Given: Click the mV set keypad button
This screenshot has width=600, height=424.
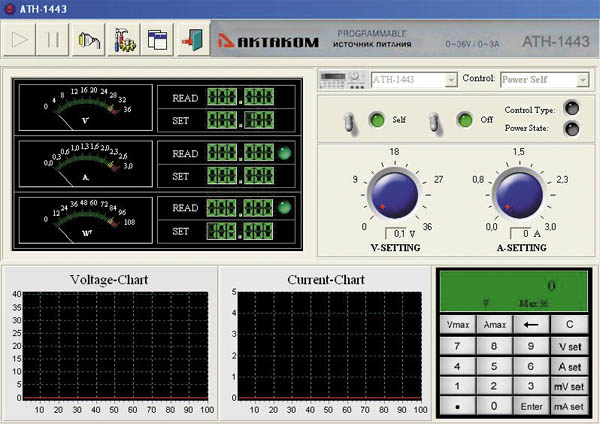Looking at the screenshot, I should click(569, 387).
